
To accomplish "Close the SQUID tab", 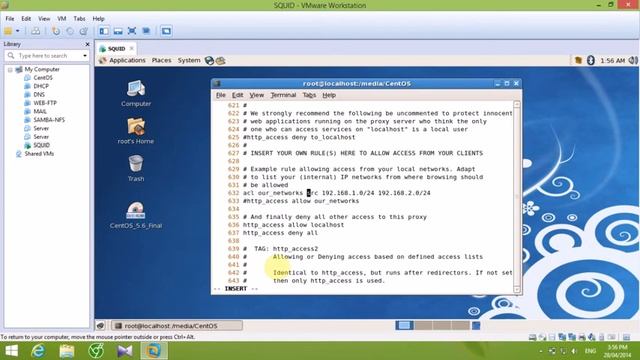I will click(x=131, y=49).
